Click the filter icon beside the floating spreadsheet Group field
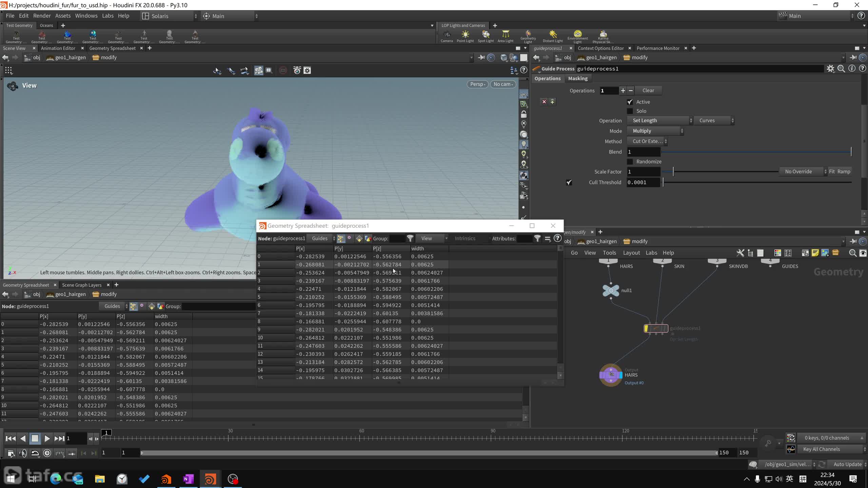The width and height of the screenshot is (868, 488). click(x=410, y=239)
